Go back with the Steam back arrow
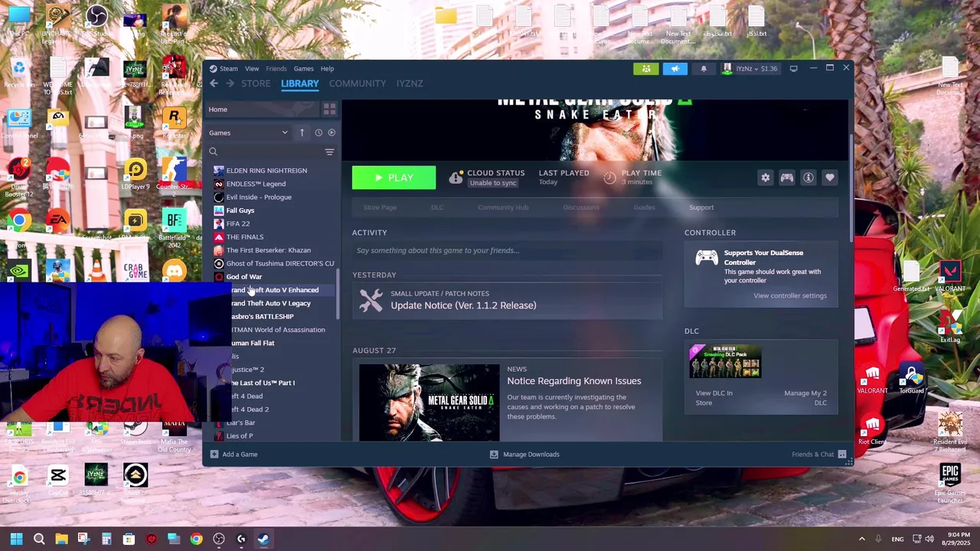Image resolution: width=980 pixels, height=551 pixels. [214, 83]
